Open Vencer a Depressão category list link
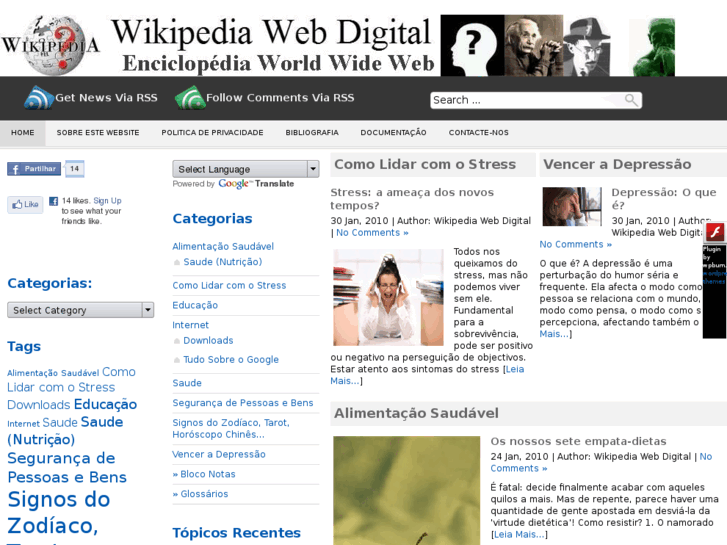The height and width of the screenshot is (545, 727). tap(219, 454)
